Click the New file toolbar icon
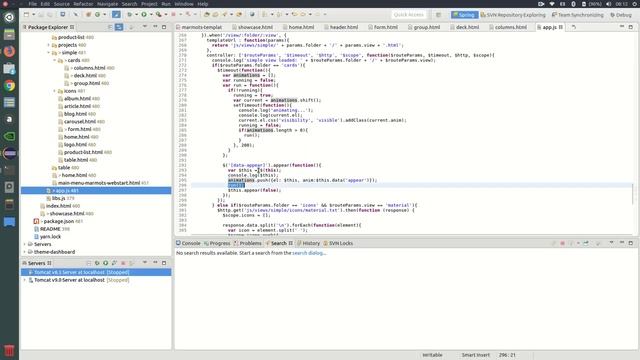Viewport: 640px width, 360px height. (x=26, y=14)
